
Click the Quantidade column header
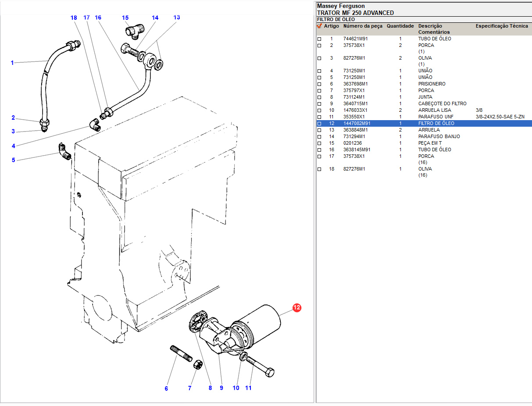pyautogui.click(x=400, y=26)
